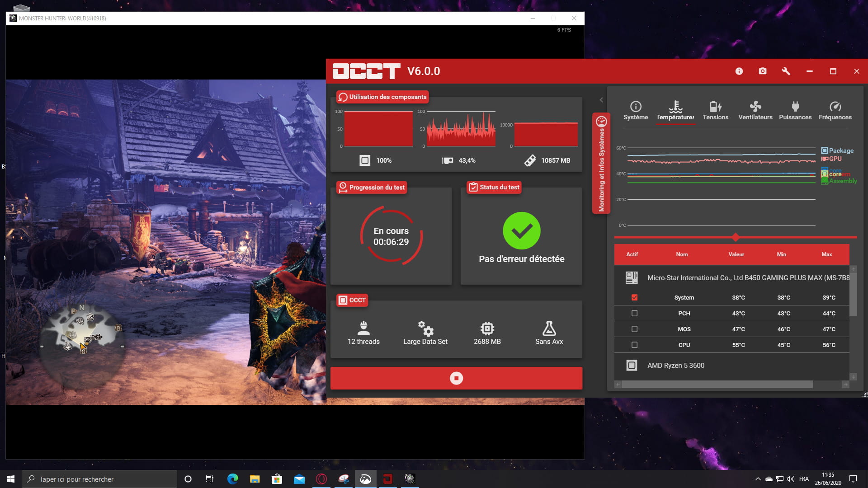Open File Explorer from the taskbar
The width and height of the screenshot is (868, 488).
[x=255, y=479]
